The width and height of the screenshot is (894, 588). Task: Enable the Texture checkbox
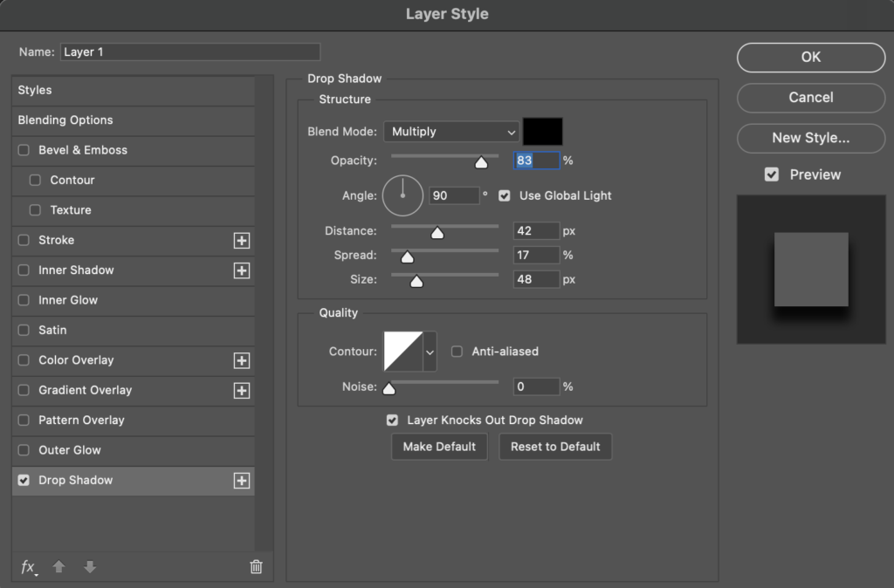(35, 210)
